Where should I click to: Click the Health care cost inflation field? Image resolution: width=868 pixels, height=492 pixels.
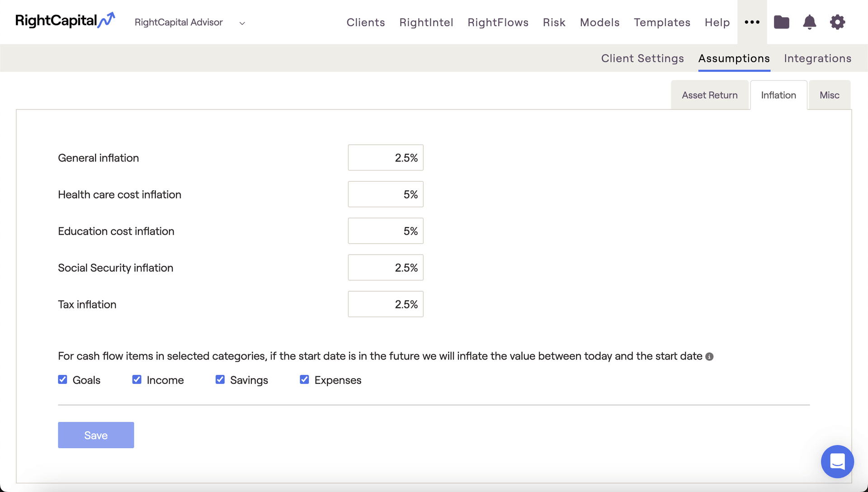385,194
